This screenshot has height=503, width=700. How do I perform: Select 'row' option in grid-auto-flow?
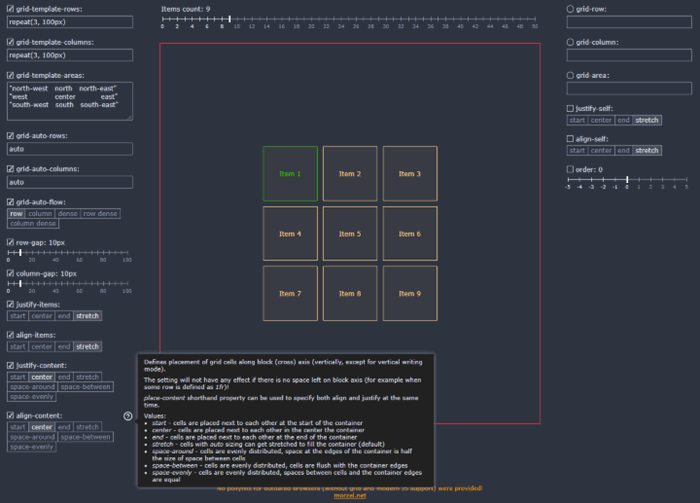click(17, 214)
